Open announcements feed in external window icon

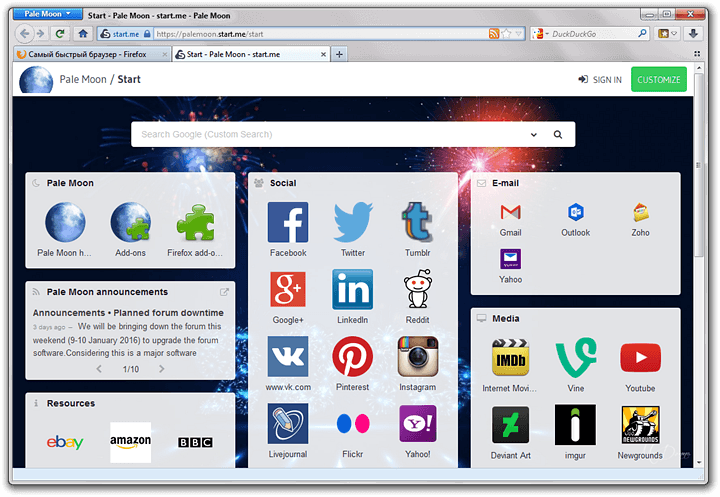224,292
